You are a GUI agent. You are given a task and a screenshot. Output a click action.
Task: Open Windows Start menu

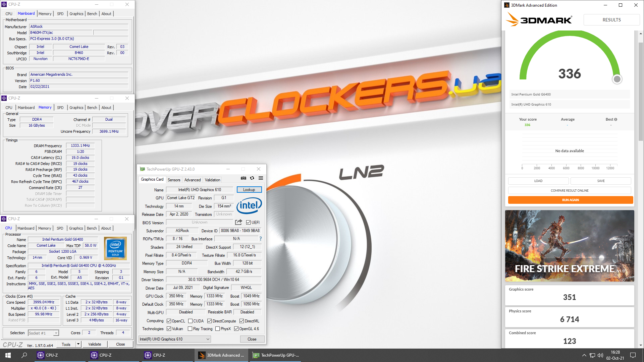[x=8, y=355]
